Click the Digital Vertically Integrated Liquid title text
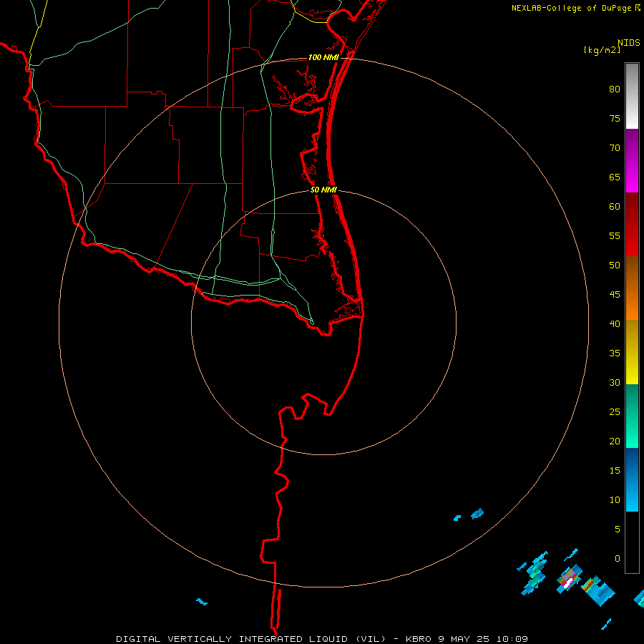Screen dimensions: 644x644 (x=250, y=639)
